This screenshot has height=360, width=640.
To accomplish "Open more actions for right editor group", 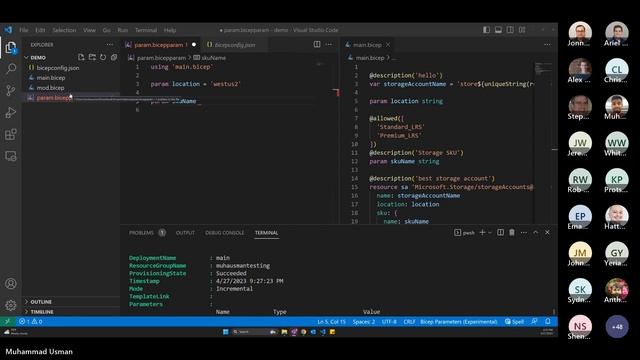I will click(x=547, y=44).
